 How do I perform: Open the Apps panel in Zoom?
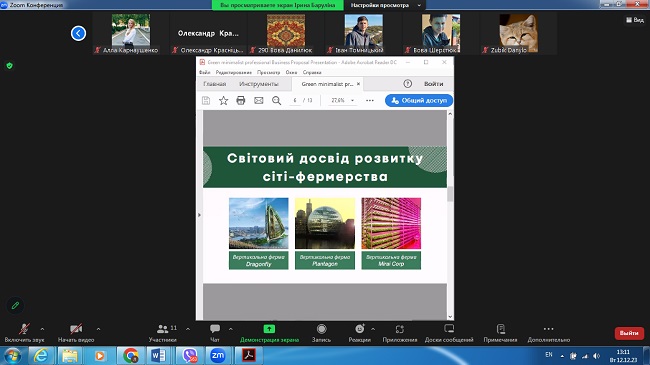coord(400,333)
